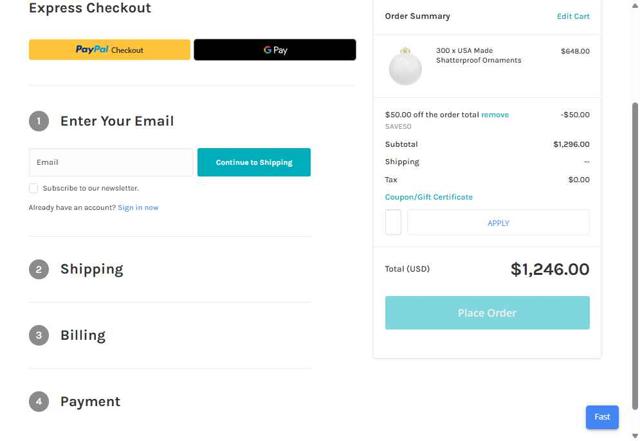The image size is (640, 441).
Task: Pay with the Google Pay button
Action: (274, 49)
